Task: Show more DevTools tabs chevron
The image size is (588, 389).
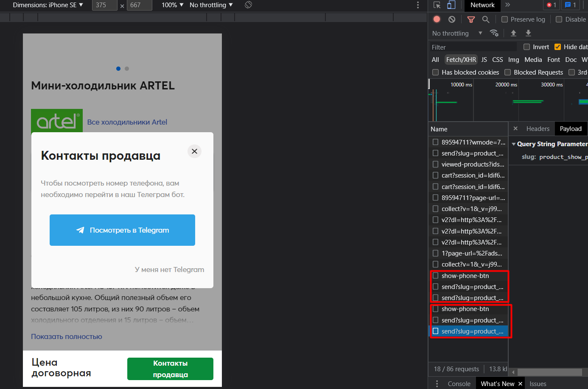Action: [508, 5]
